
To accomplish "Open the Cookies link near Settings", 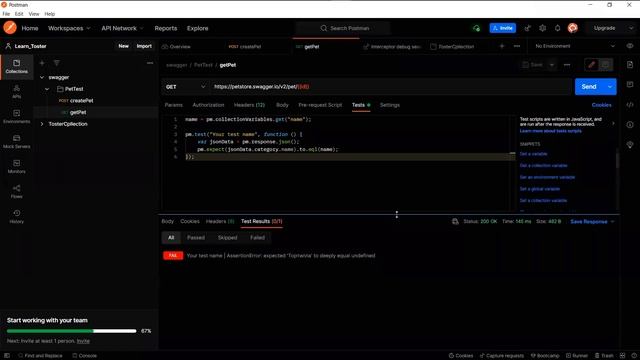I will point(601,105).
